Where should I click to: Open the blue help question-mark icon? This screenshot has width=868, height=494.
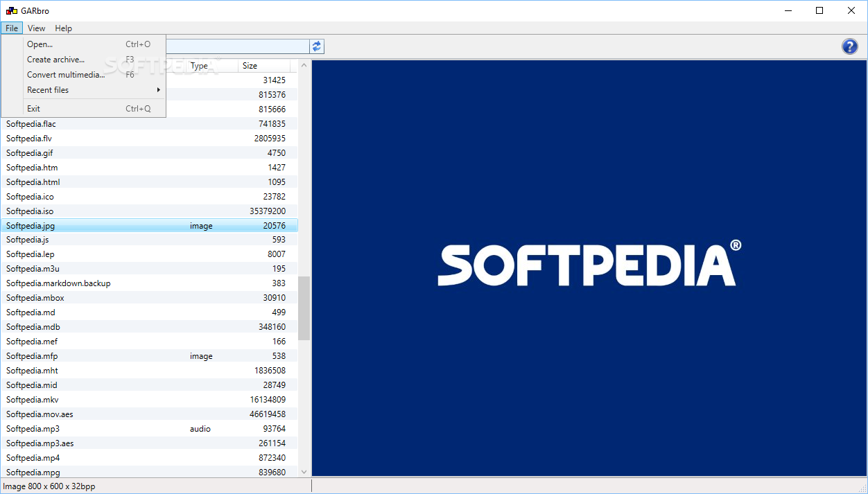[850, 46]
